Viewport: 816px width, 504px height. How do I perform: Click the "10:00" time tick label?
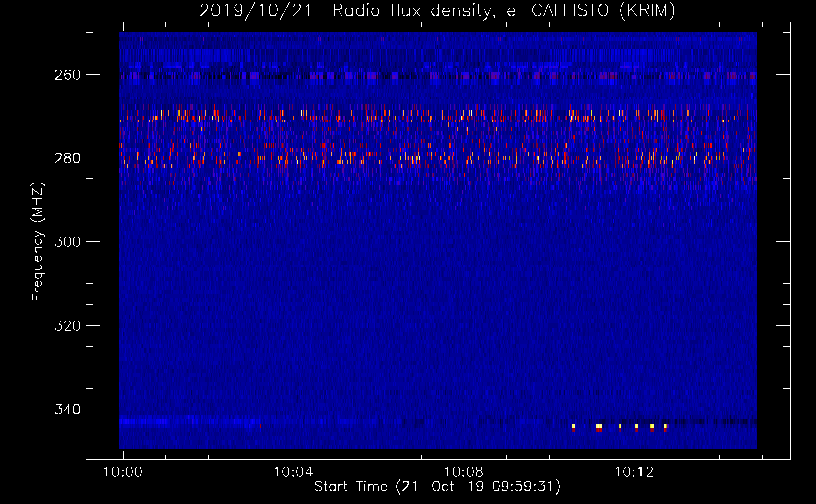click(123, 472)
